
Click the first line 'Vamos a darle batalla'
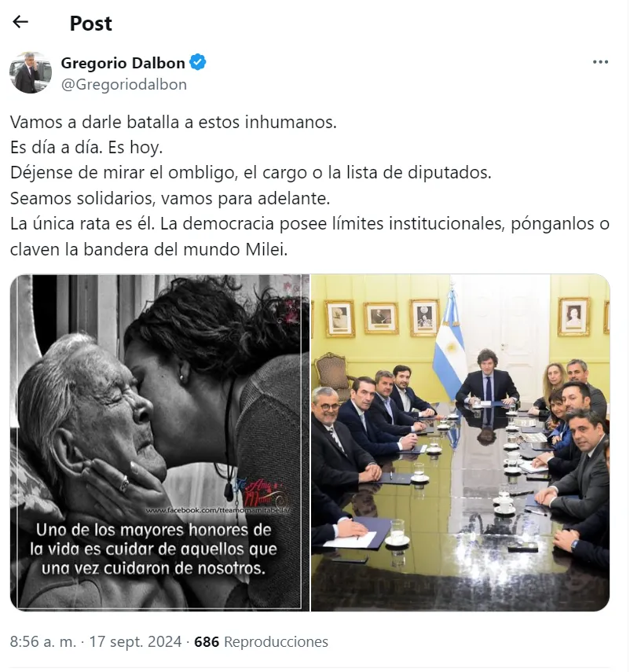(x=174, y=122)
